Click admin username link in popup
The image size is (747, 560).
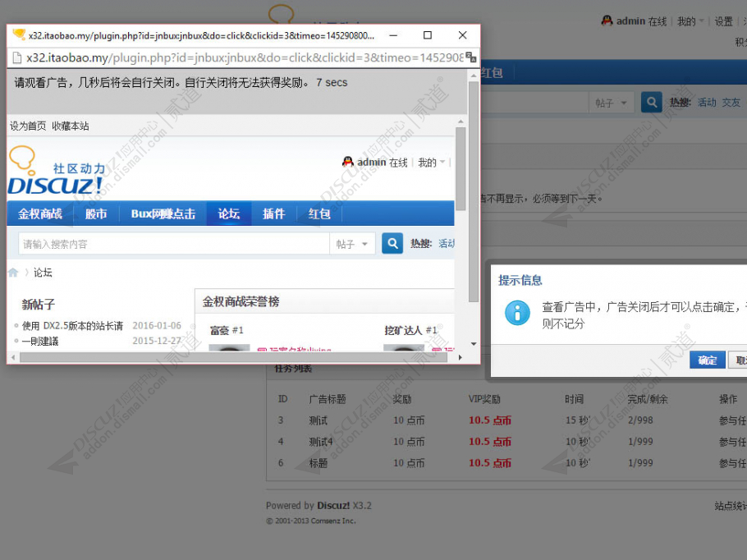click(372, 163)
